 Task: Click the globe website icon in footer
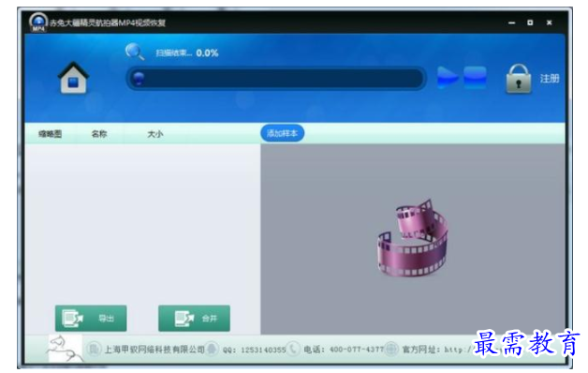pos(391,349)
